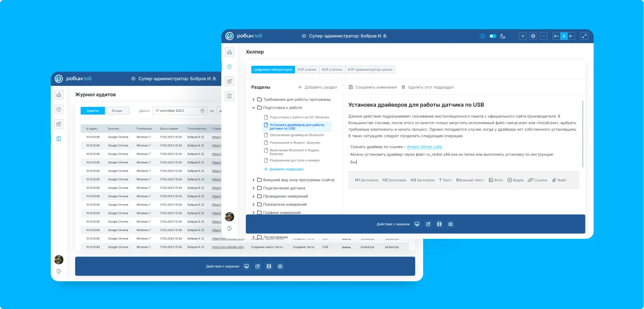Toggle the light/dark theme switch

[492, 36]
